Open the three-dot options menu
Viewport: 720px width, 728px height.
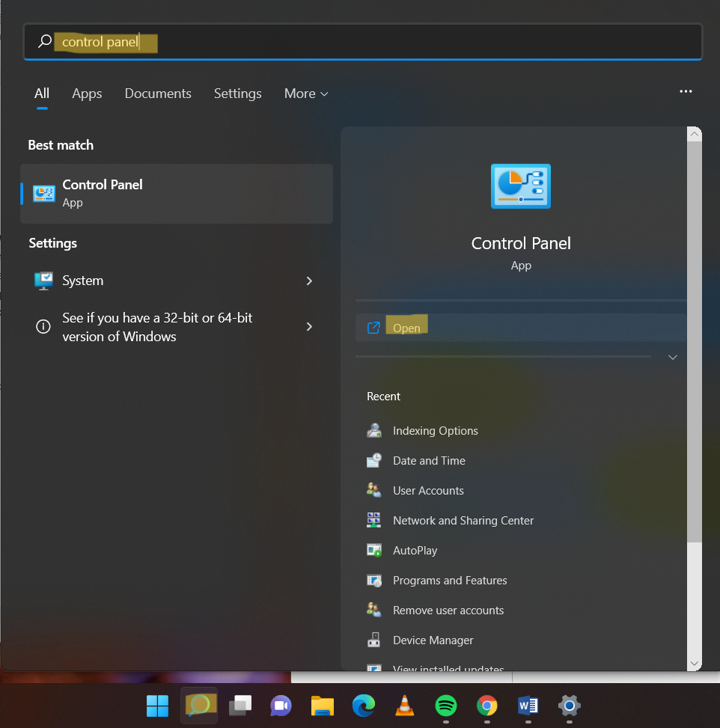click(x=686, y=91)
